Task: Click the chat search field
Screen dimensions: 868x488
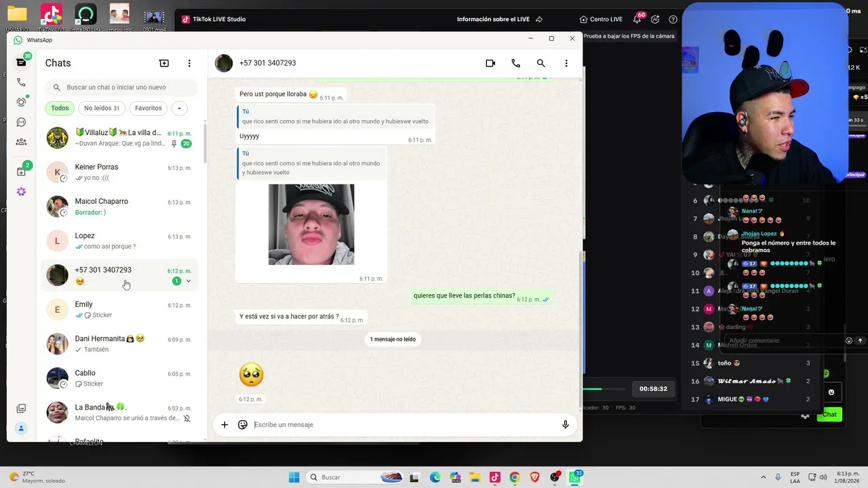Action: point(122,87)
